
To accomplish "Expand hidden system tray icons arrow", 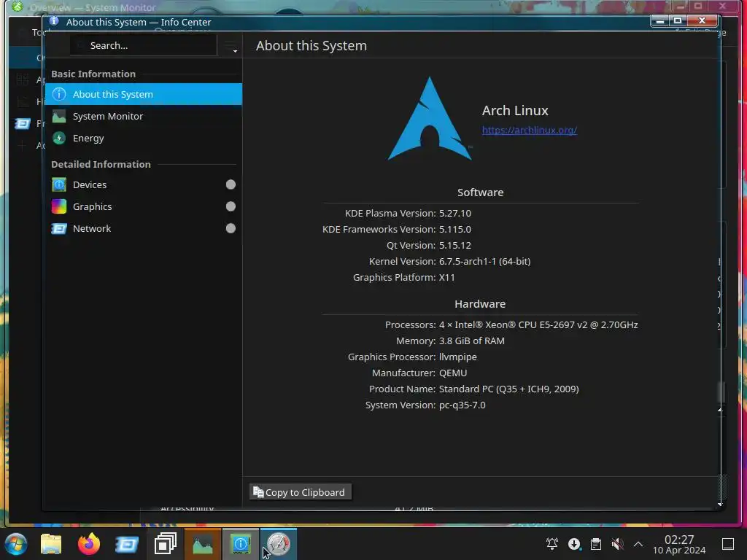I will click(638, 544).
